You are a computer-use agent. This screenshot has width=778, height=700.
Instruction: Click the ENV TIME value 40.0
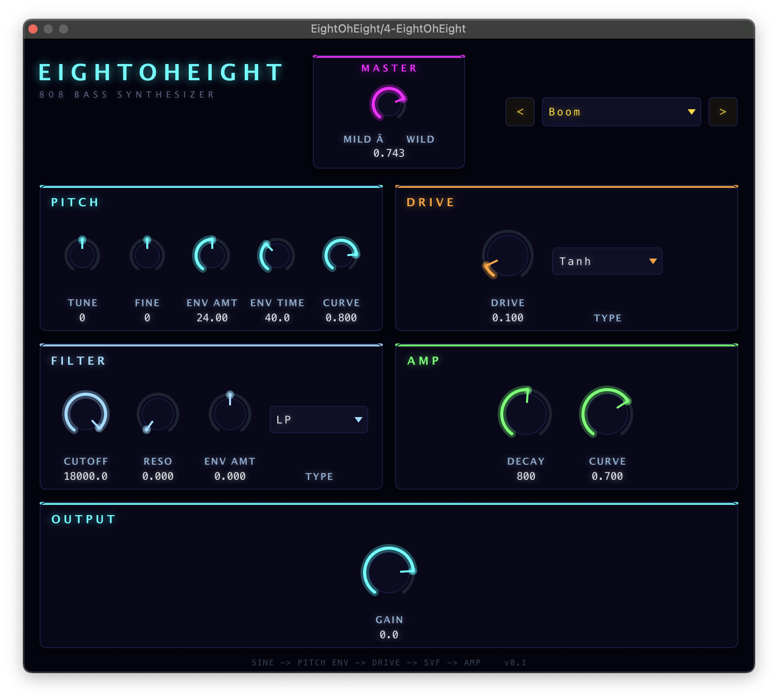[277, 317]
